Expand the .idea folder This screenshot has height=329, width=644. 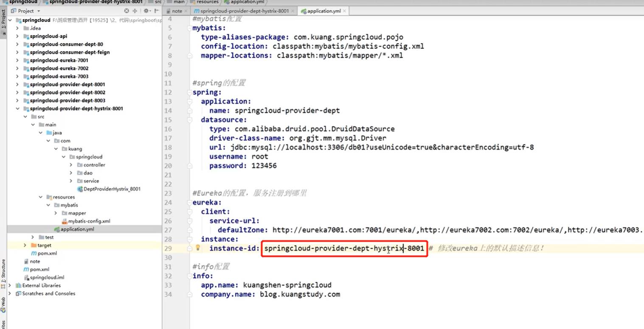click(17, 28)
